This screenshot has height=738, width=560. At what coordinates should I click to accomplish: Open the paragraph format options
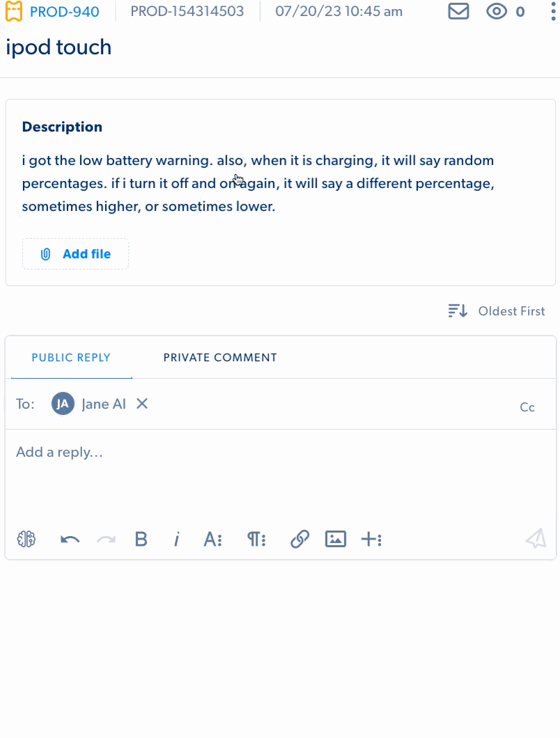[256, 539]
